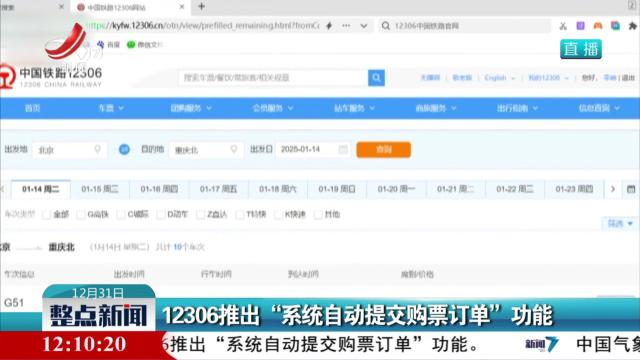Select the 01-21 date tab
This screenshot has width=640, height=360.
pyautogui.click(x=456, y=189)
